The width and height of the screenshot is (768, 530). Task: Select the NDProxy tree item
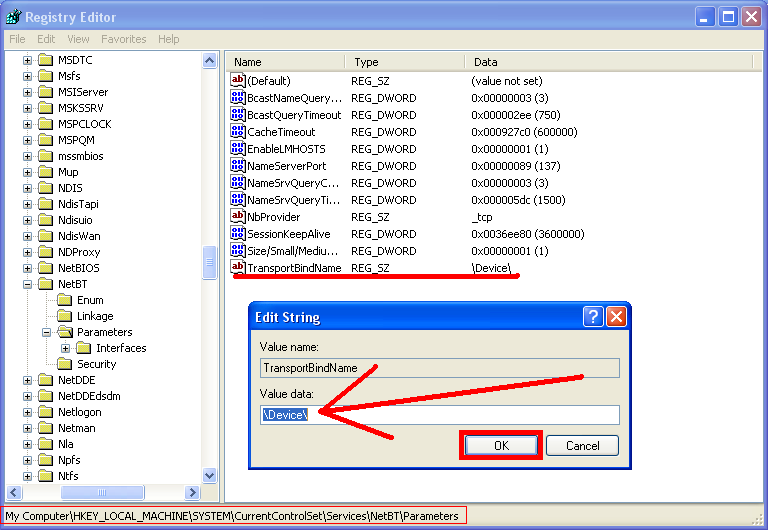pos(79,252)
